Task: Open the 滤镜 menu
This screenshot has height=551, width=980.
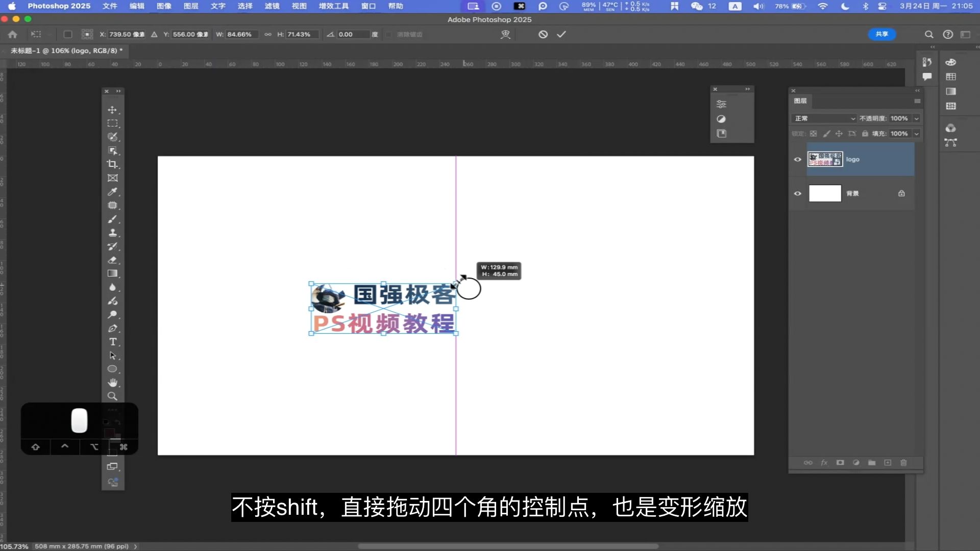Action: pos(272,6)
